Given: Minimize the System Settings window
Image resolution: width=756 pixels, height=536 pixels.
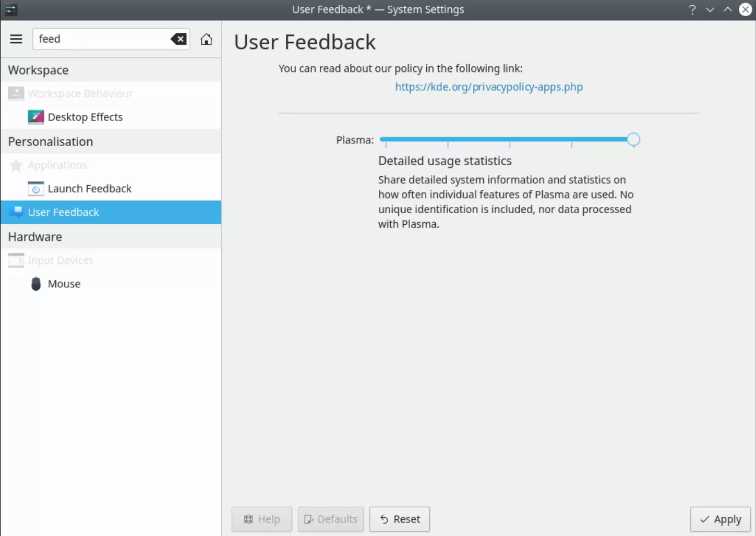Looking at the screenshot, I should coord(710,9).
